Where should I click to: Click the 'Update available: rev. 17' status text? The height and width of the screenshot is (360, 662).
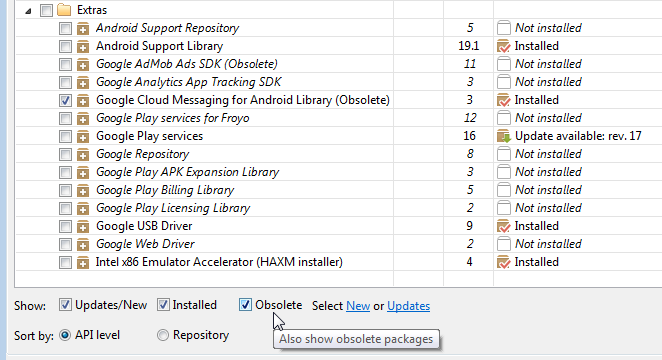(578, 136)
